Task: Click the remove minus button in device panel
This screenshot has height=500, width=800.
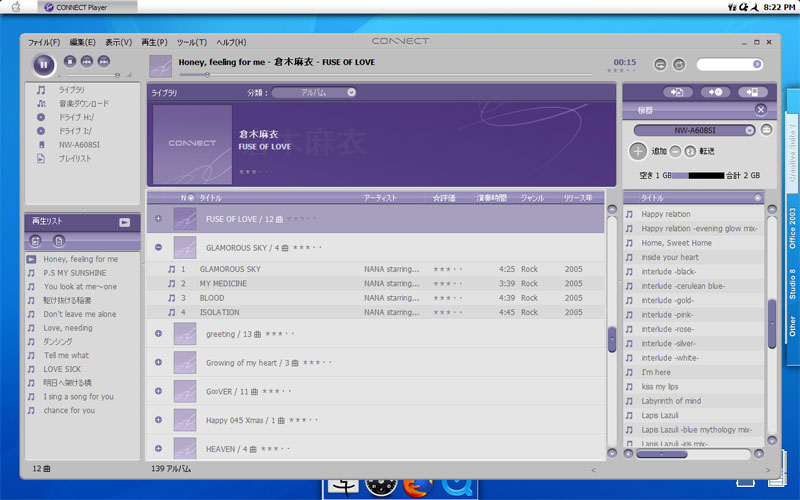Action: pyautogui.click(x=675, y=151)
